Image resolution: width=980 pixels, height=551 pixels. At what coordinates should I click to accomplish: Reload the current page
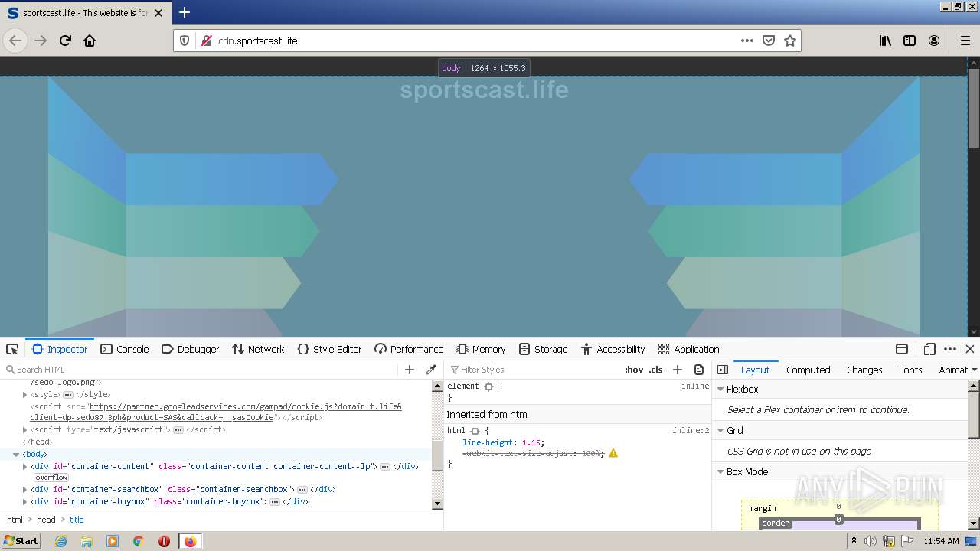[65, 41]
